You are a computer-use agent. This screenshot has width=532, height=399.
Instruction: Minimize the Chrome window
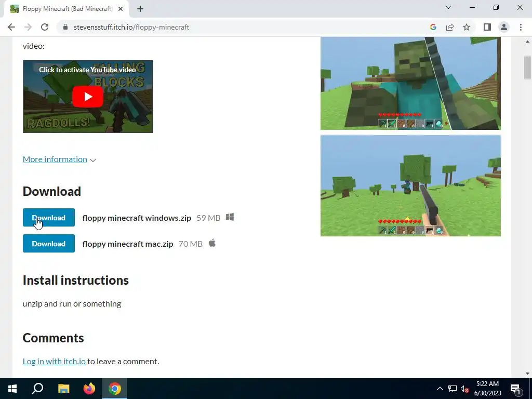(472, 7)
